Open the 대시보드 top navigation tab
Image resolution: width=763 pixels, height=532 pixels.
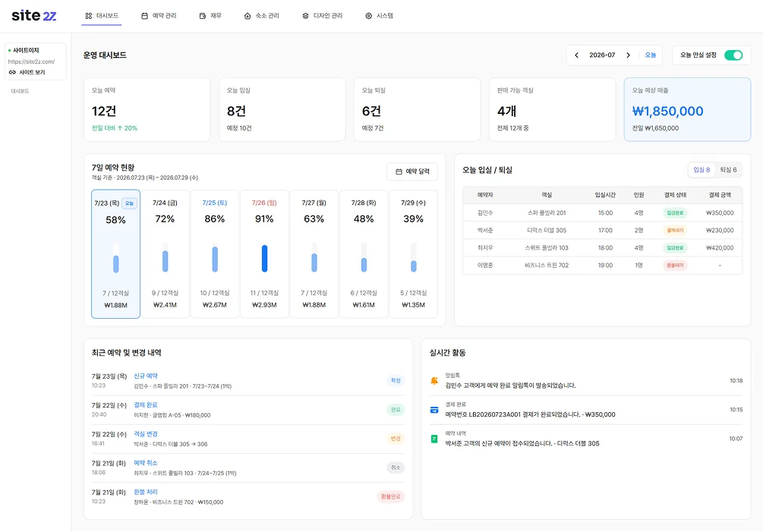[x=102, y=16]
